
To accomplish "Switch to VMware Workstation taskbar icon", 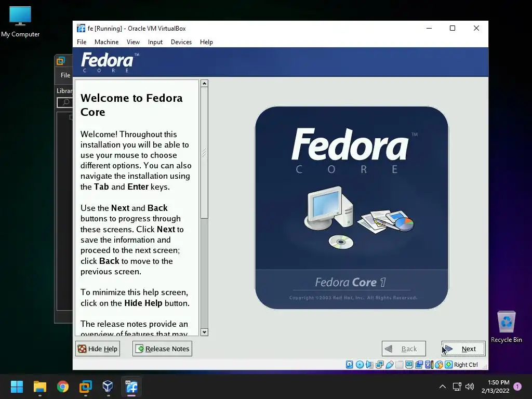I will coord(86,387).
